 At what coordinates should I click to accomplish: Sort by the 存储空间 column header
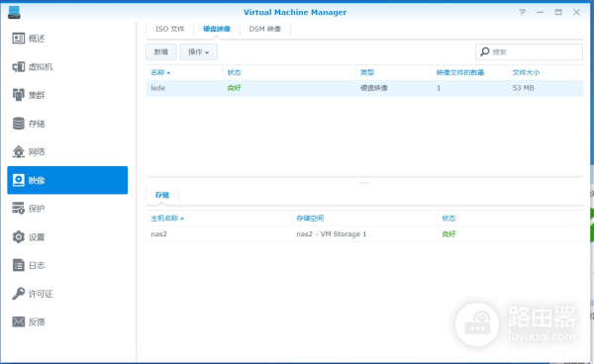[364, 219]
